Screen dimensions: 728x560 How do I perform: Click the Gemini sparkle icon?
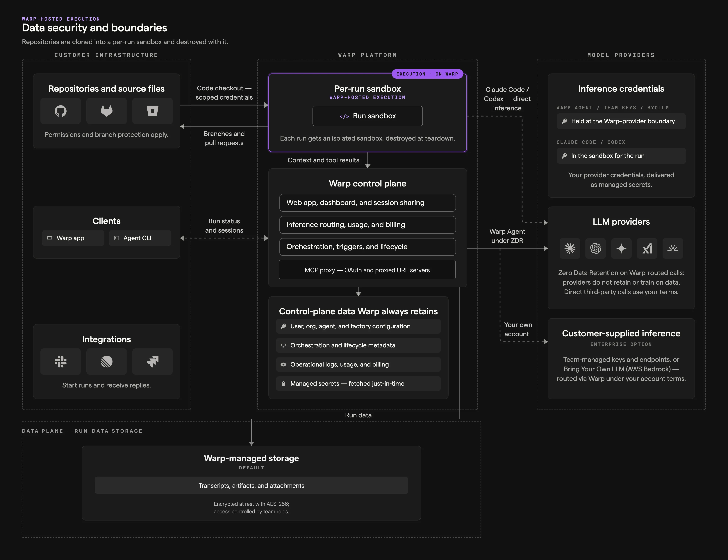pyautogui.click(x=621, y=248)
